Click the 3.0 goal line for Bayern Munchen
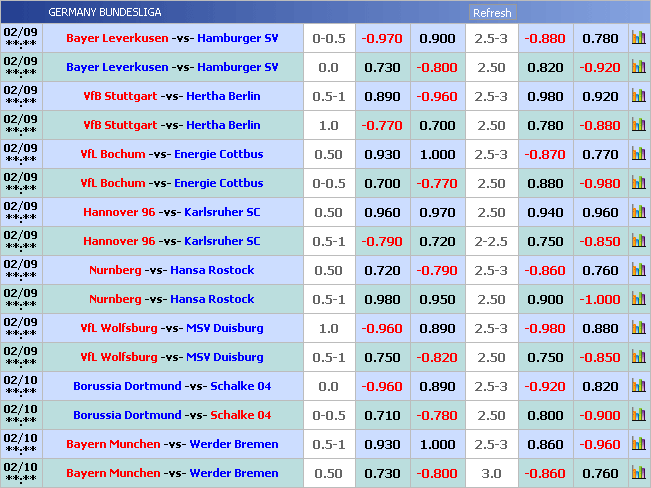 pos(491,474)
